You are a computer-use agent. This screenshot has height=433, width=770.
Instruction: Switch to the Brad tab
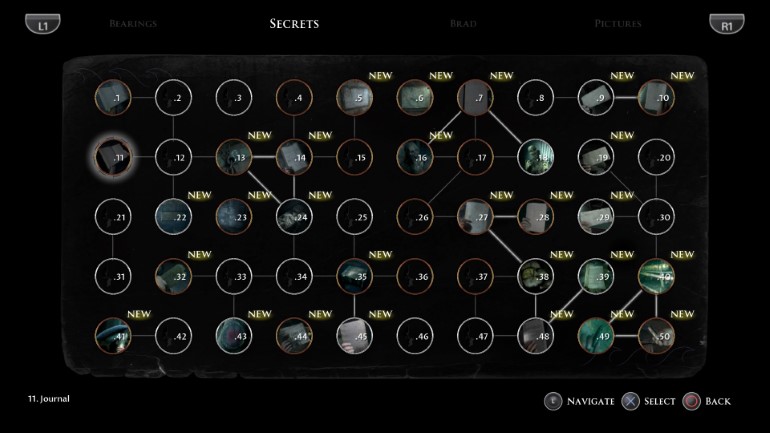pos(463,24)
